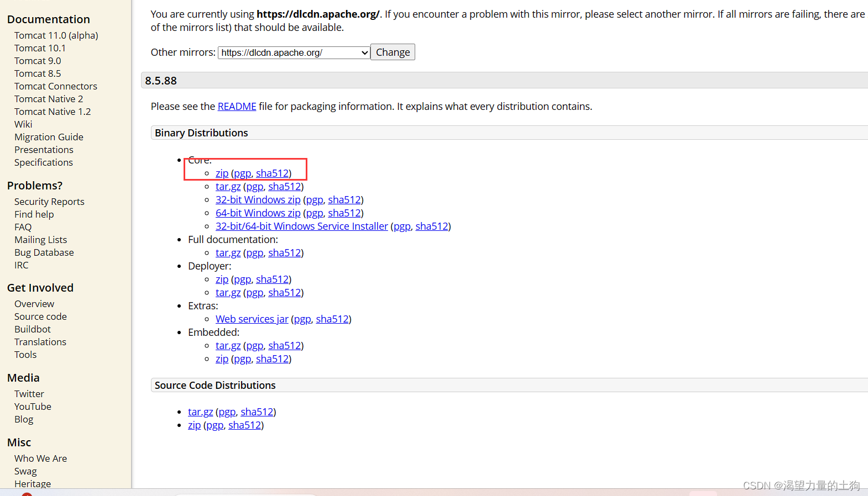Open Tomcat Native 1.2 documentation
Screen dimensions: 868x496
coord(53,112)
